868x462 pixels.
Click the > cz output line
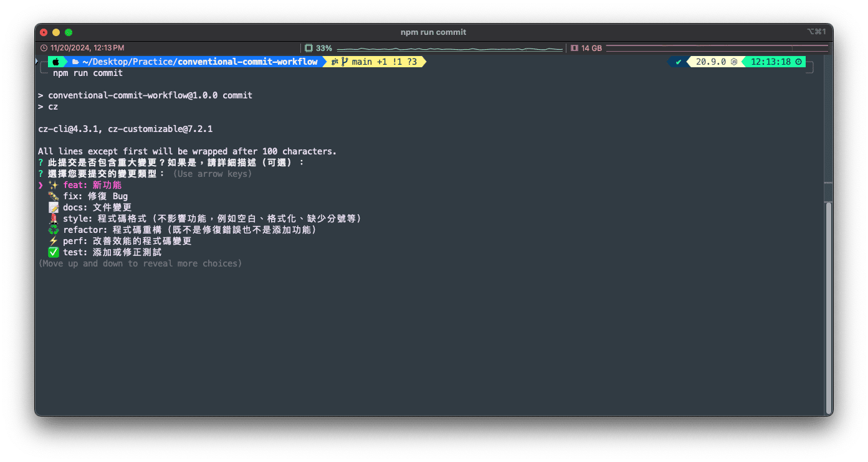click(48, 106)
